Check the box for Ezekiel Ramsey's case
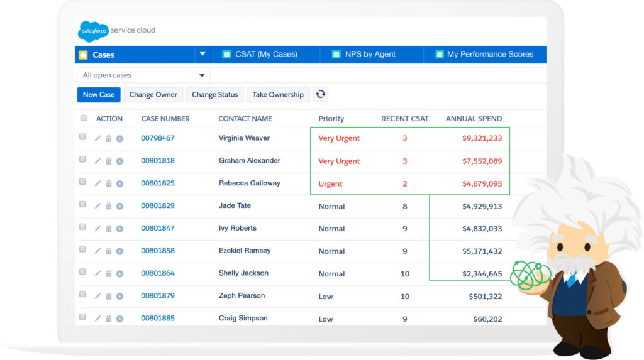Viewport: 644px width, 360px height. 82,249
